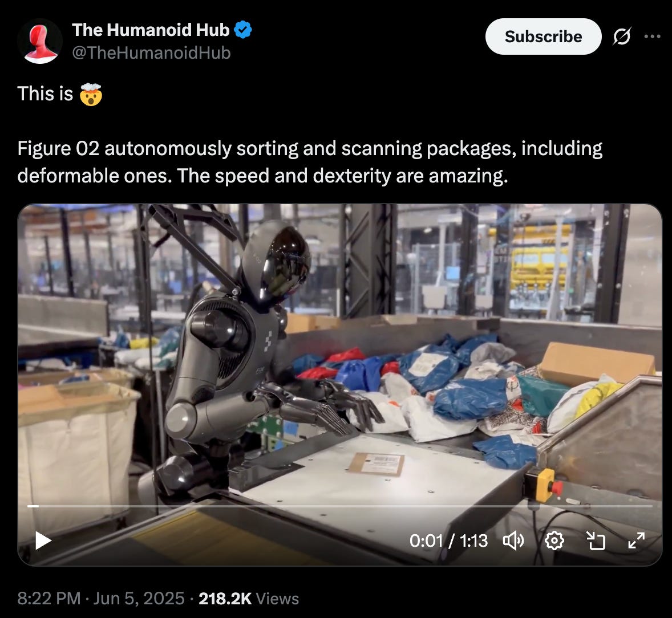
Task: Click The Humanoid Hub display name
Action: [151, 30]
